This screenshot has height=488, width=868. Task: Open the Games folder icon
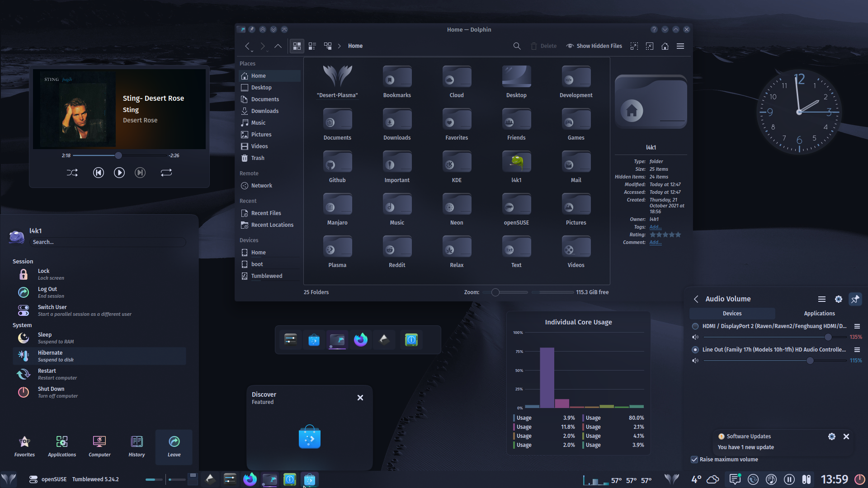(576, 119)
